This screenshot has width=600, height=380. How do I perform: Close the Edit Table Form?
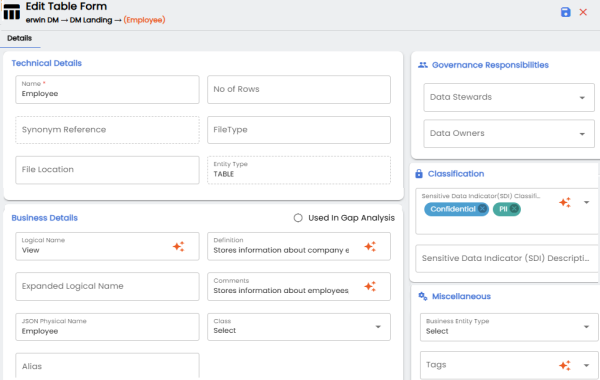583,12
